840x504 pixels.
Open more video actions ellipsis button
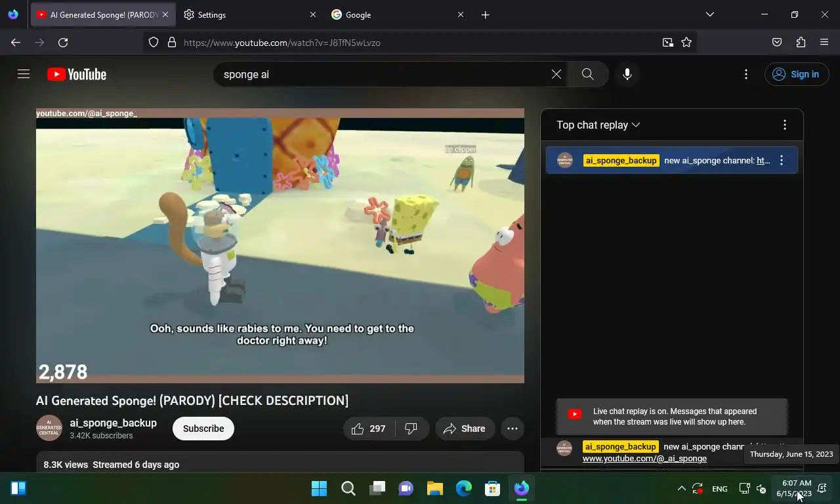(513, 429)
